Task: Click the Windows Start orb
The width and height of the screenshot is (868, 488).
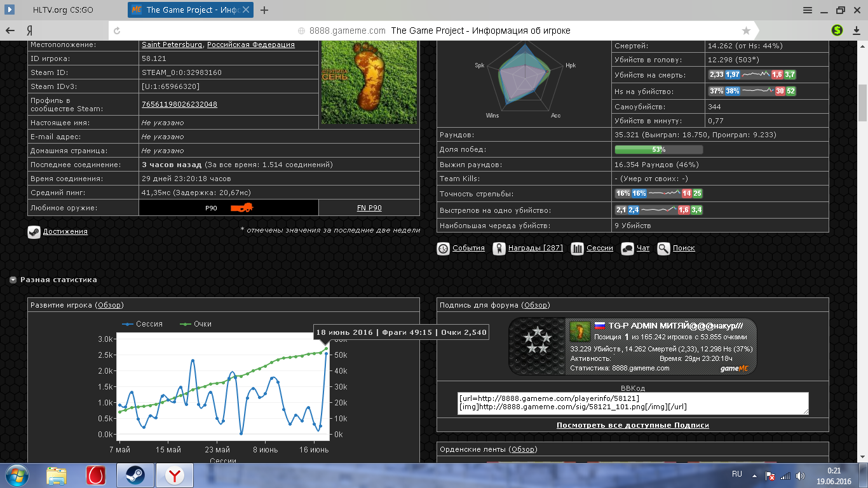Action: tap(17, 475)
